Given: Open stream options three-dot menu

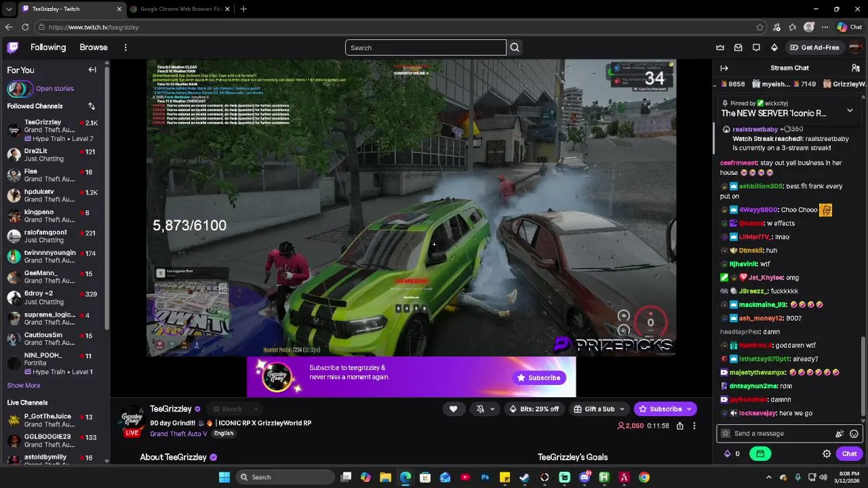Looking at the screenshot, I should 694,426.
